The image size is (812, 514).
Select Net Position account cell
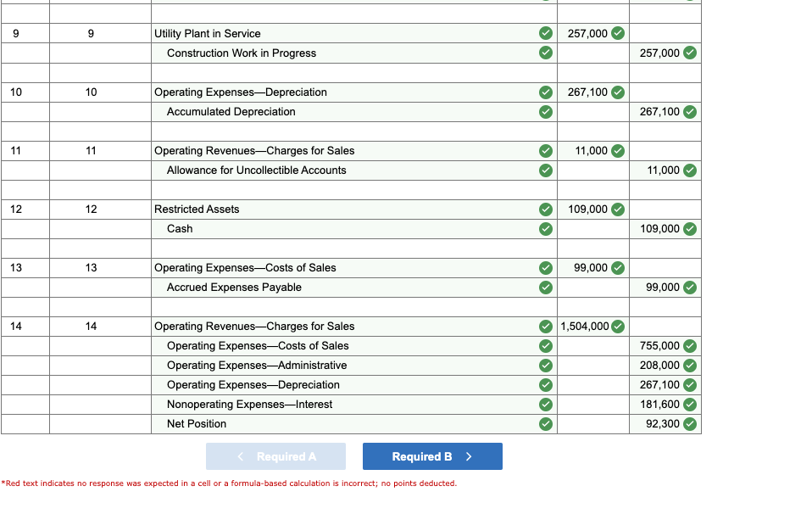coord(354,424)
